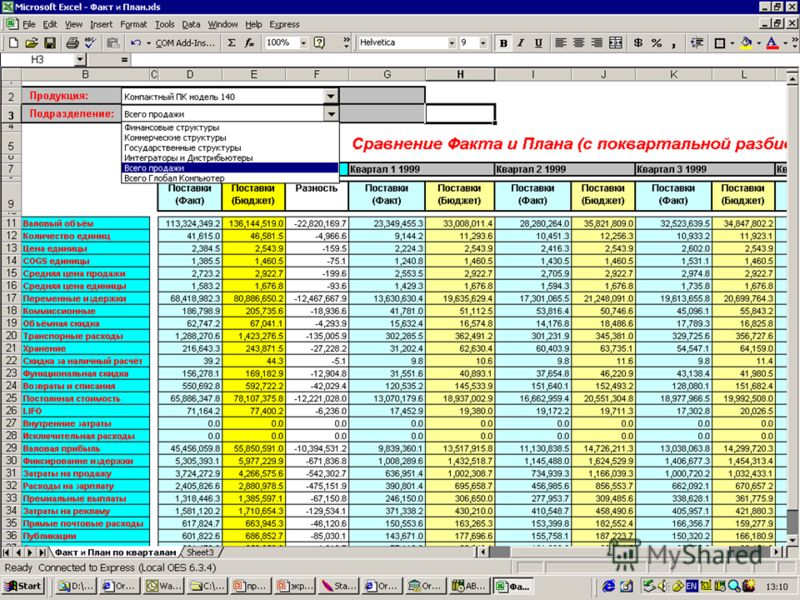The image size is (800, 600).
Task: Open the font size 9 dropdown
Action: [483, 43]
